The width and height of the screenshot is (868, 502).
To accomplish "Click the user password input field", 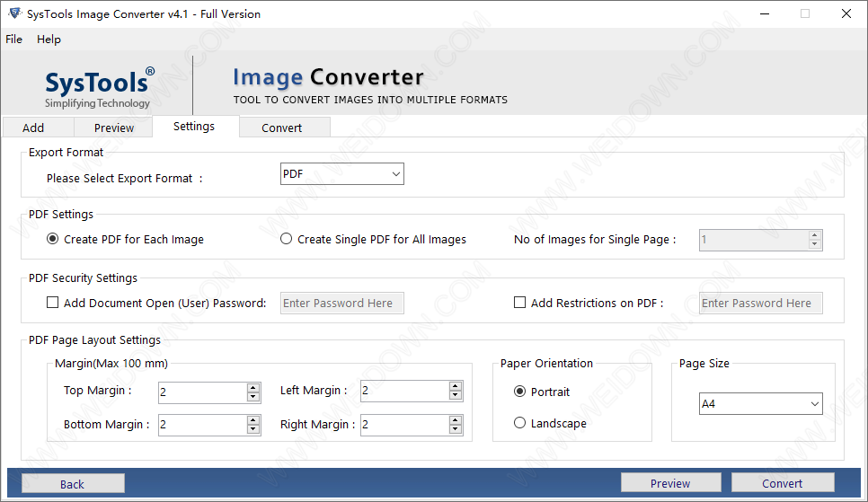I will (342, 304).
